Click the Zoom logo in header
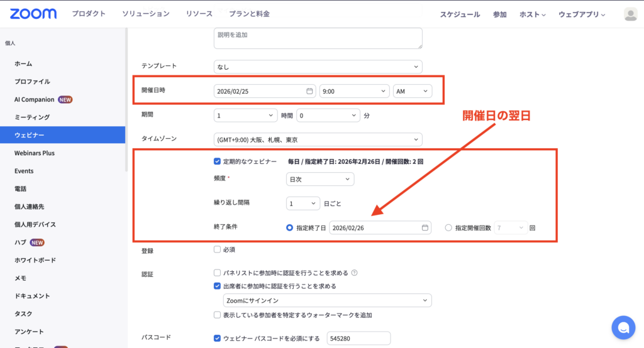This screenshot has height=348, width=644. click(x=33, y=14)
